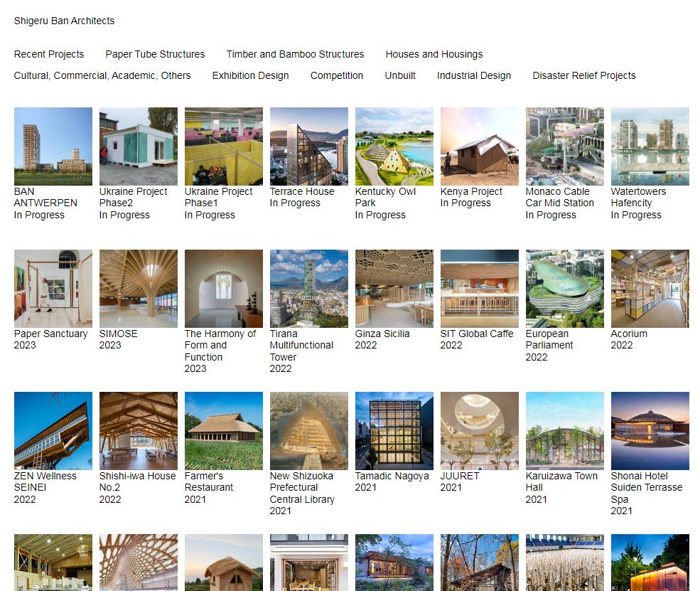Go to Disaster Relief Projects

point(584,75)
